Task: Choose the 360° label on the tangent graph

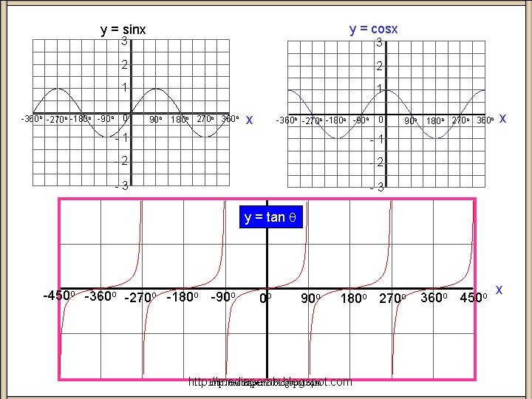Action: click(434, 298)
